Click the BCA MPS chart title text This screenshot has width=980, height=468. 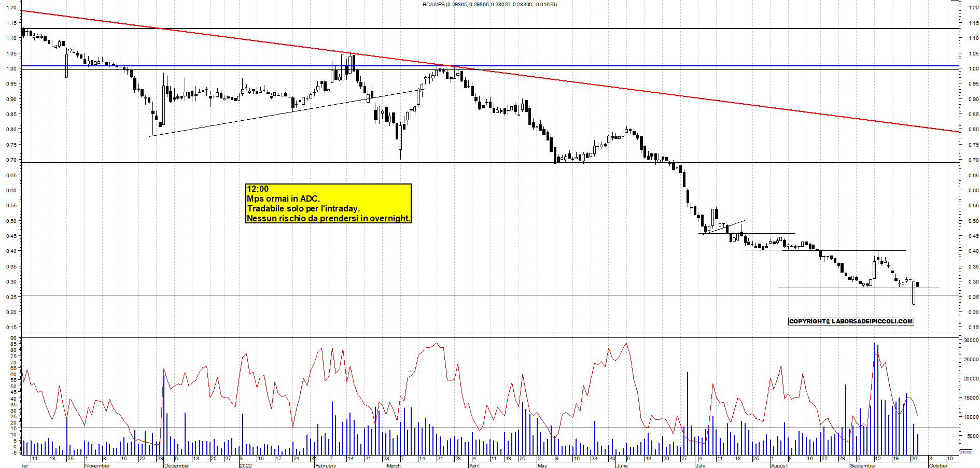click(489, 4)
